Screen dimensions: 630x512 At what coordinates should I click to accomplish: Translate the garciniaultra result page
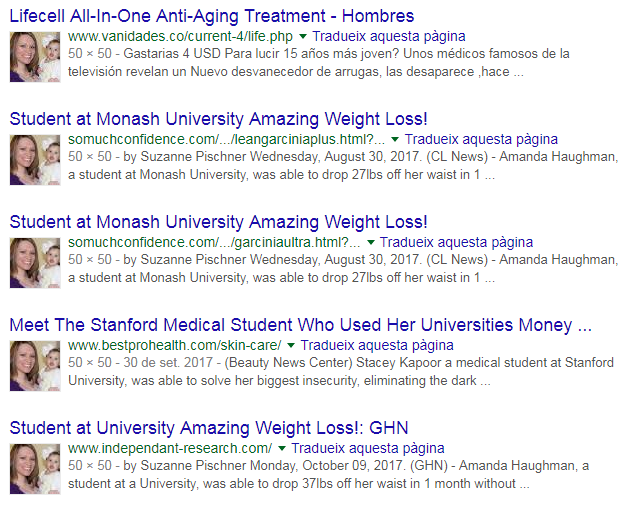pos(456,242)
